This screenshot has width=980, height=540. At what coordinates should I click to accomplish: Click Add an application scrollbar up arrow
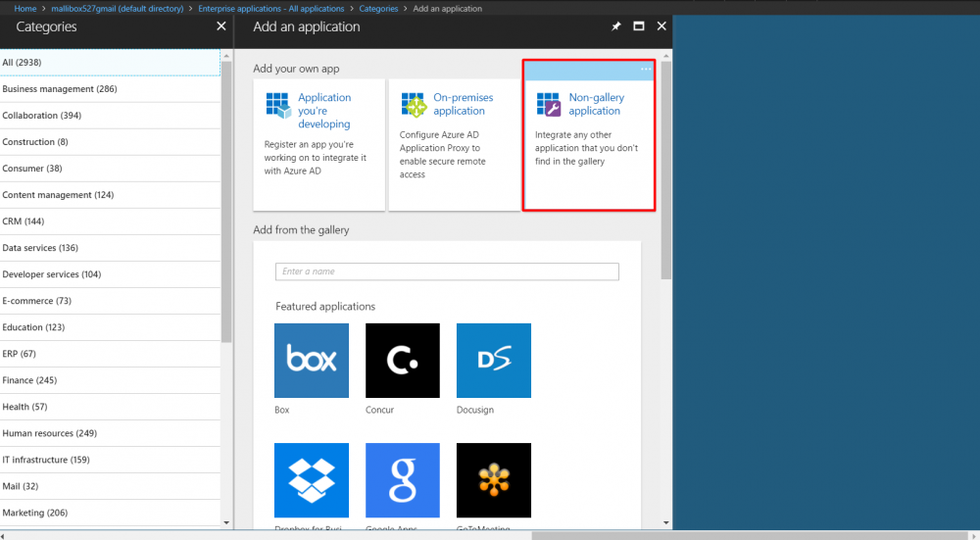point(666,56)
